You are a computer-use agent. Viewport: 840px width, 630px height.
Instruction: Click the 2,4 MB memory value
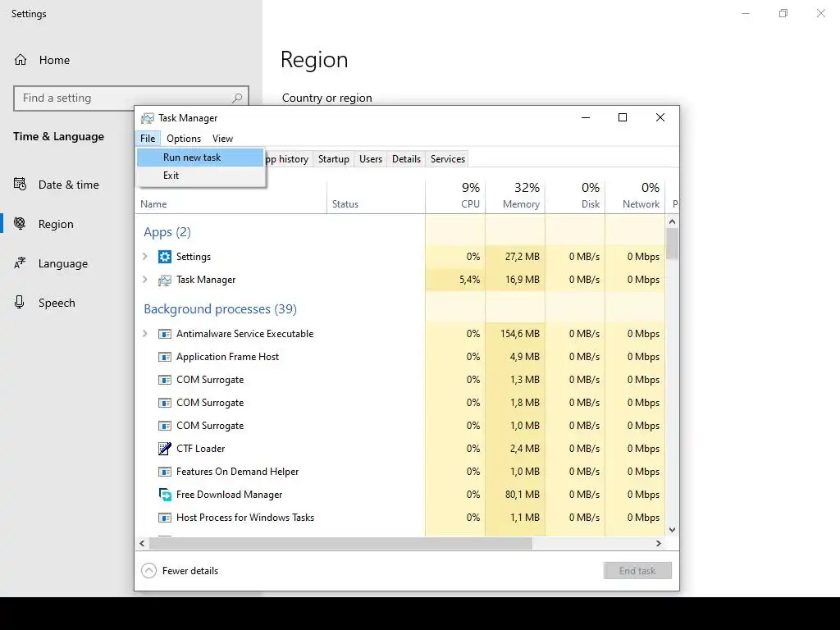(x=524, y=449)
